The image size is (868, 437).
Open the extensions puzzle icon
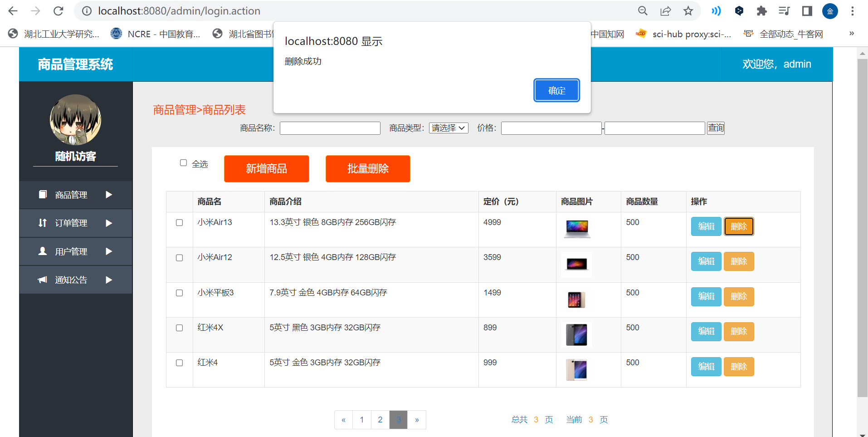point(762,11)
